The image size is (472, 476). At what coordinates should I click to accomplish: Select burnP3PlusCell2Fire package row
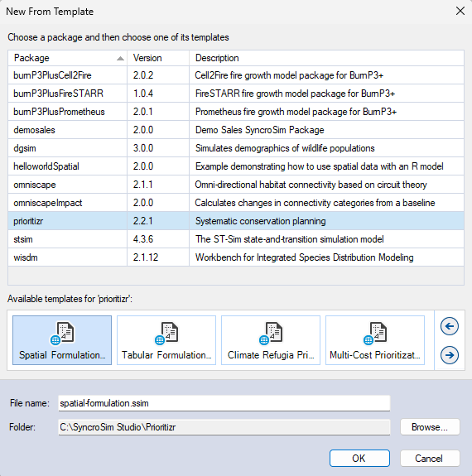(x=236, y=75)
